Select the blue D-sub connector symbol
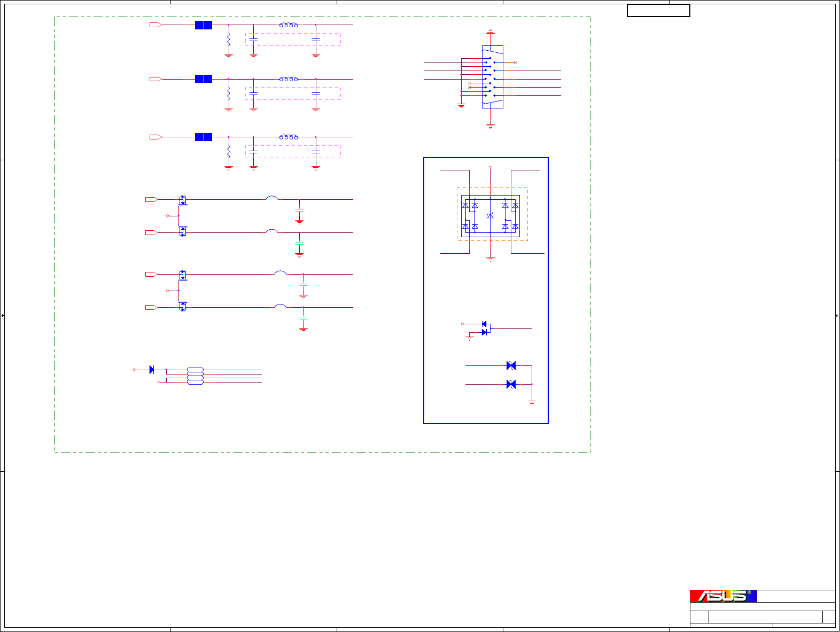 coord(492,77)
